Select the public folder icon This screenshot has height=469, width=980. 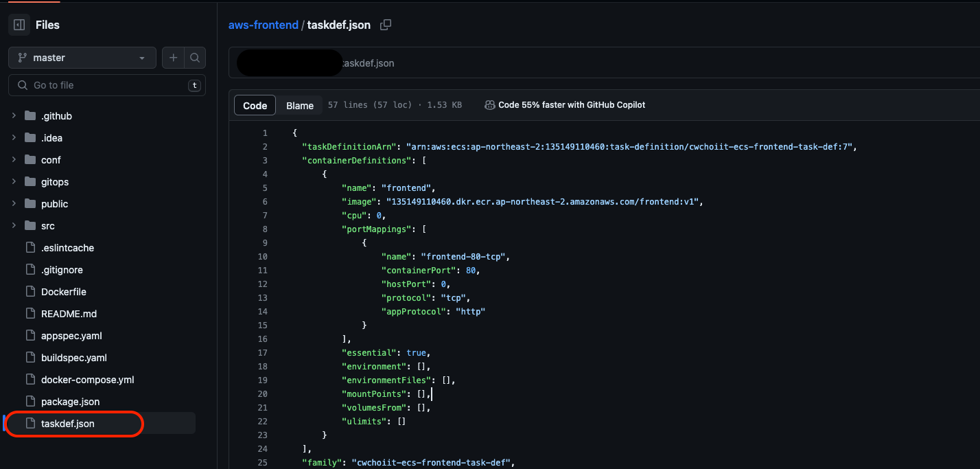tap(30, 204)
